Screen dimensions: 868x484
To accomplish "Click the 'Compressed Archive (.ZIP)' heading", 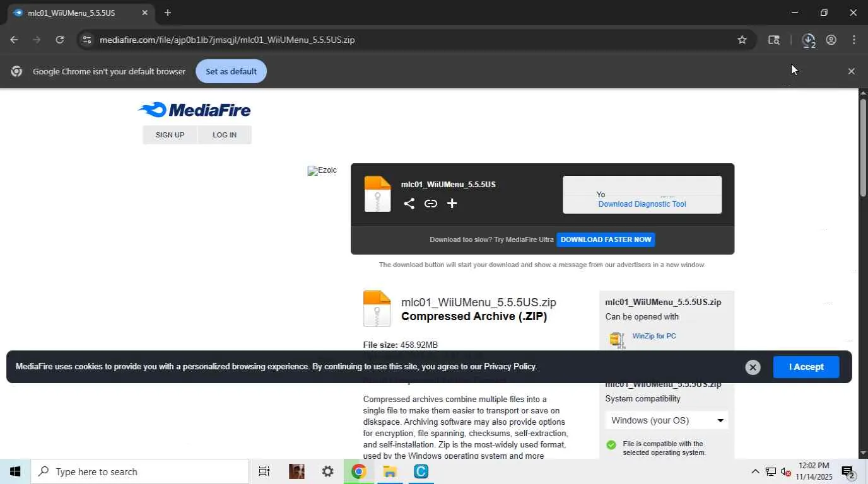I will point(474,316).
